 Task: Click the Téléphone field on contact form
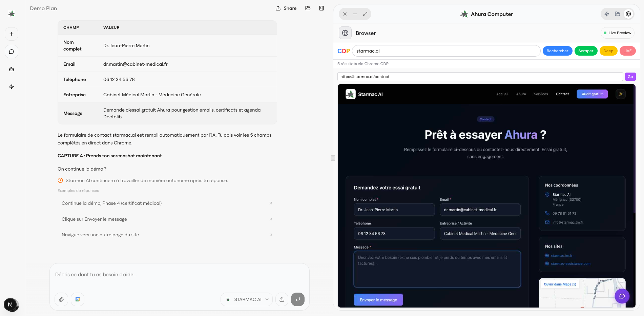[x=394, y=233]
